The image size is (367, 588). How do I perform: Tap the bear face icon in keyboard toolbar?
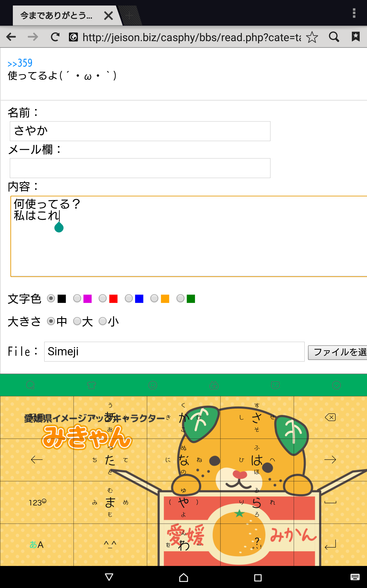[275, 385]
